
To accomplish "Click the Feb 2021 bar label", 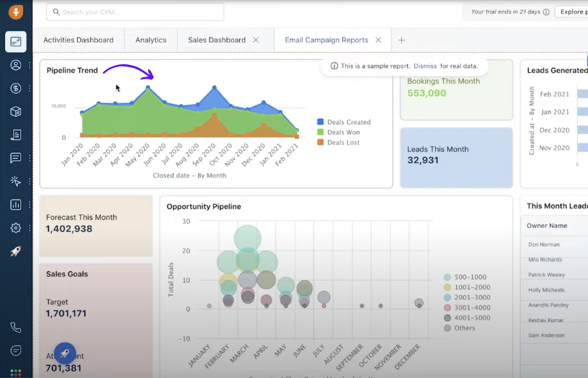I will [x=554, y=94].
